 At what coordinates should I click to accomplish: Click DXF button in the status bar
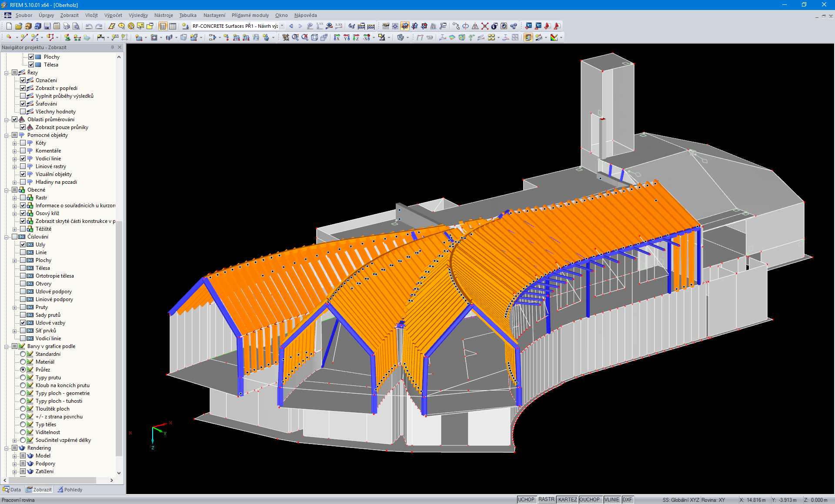[x=628, y=499]
